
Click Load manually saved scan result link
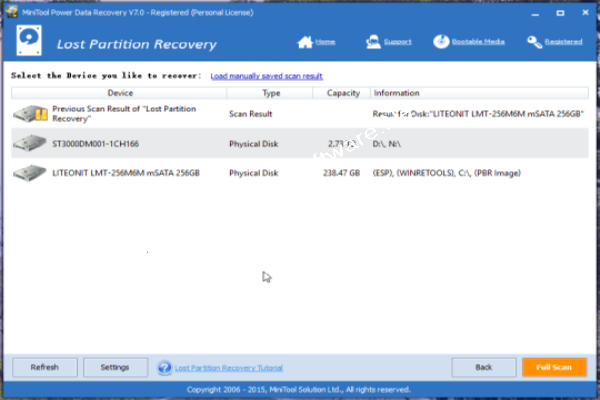(x=267, y=76)
